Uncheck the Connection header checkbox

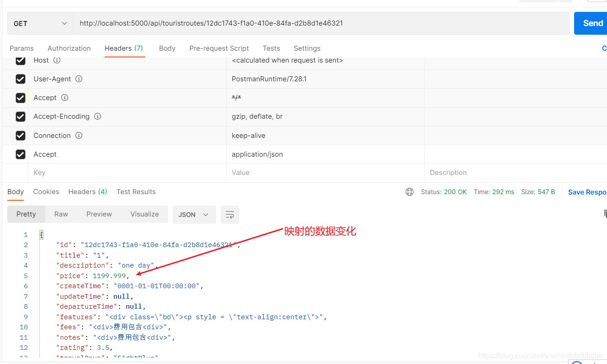(20, 136)
